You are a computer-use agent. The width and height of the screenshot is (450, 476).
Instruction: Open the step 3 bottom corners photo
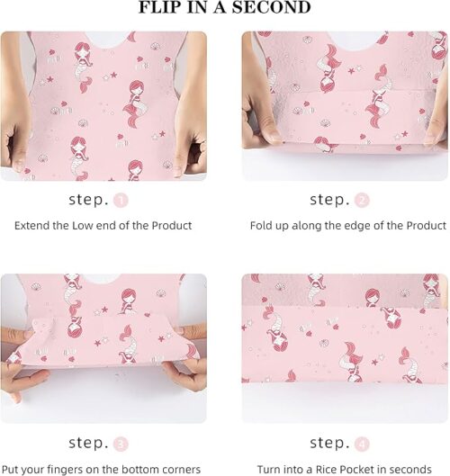click(103, 348)
